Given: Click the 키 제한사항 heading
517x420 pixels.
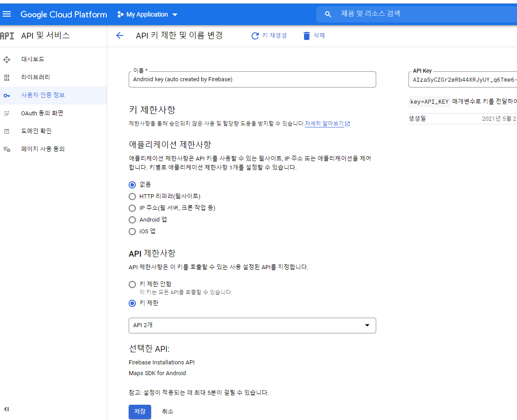Looking at the screenshot, I should coord(152,109).
